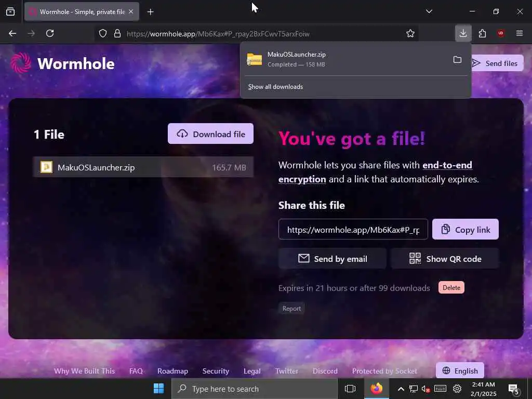Delete the shared file

(x=451, y=288)
